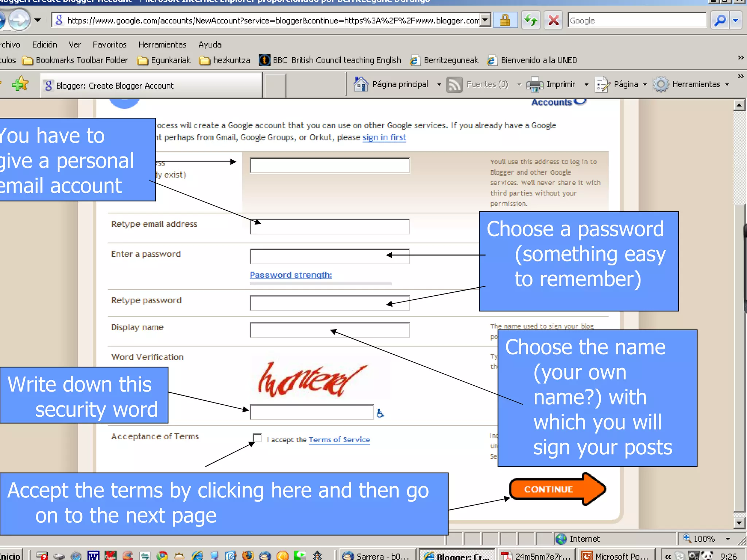The width and height of the screenshot is (747, 560).
Task: Open the Ayuda menu
Action: click(210, 44)
